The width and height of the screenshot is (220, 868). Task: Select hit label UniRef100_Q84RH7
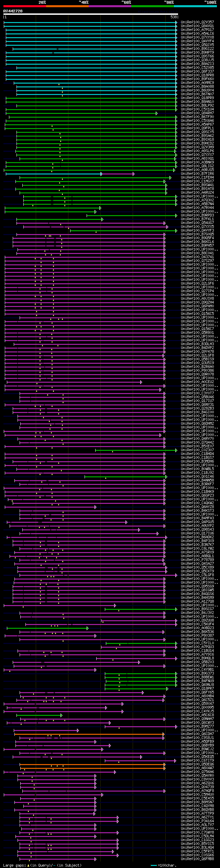pyautogui.click(x=197, y=113)
